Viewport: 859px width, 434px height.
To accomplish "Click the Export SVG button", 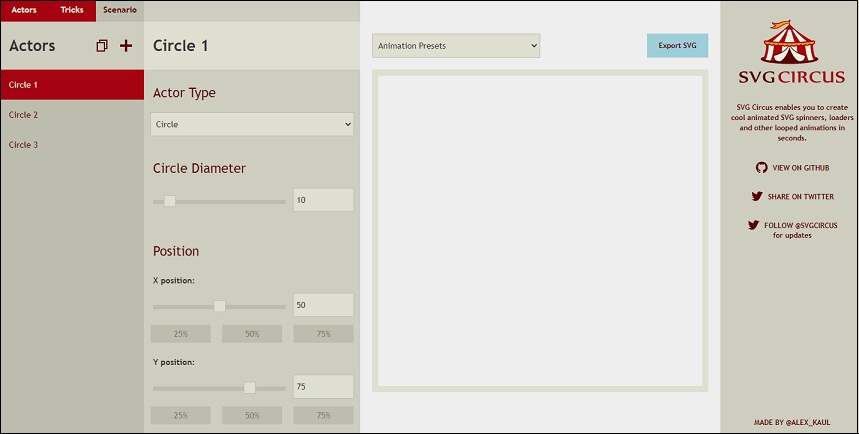I will (x=677, y=46).
